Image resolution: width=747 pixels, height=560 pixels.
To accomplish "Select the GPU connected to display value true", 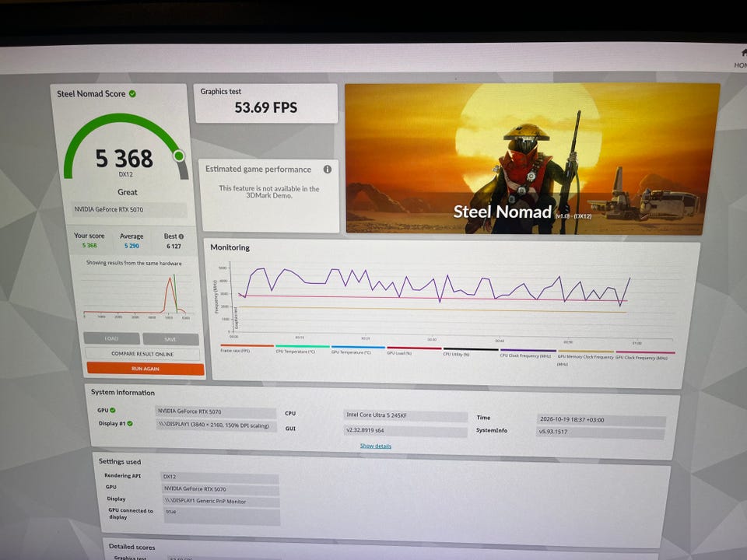I will (223, 516).
